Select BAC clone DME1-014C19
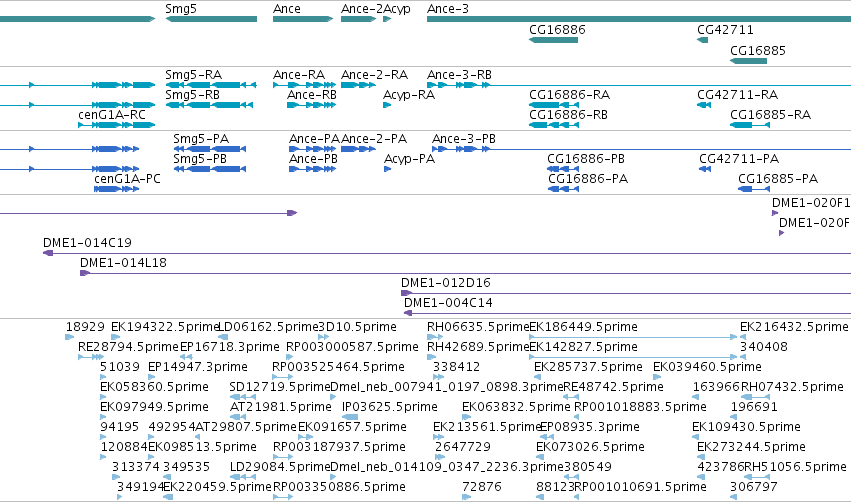Image resolution: width=851 pixels, height=502 pixels. pos(447,253)
